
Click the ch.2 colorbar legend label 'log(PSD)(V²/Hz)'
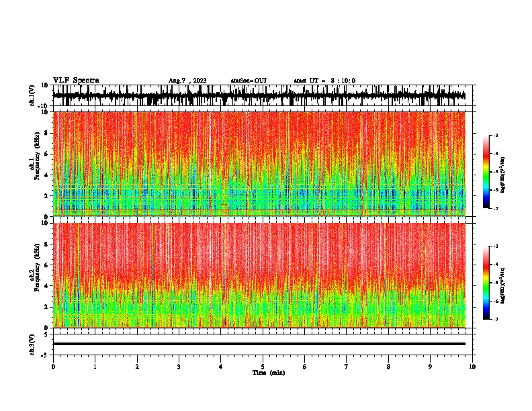click(x=503, y=285)
